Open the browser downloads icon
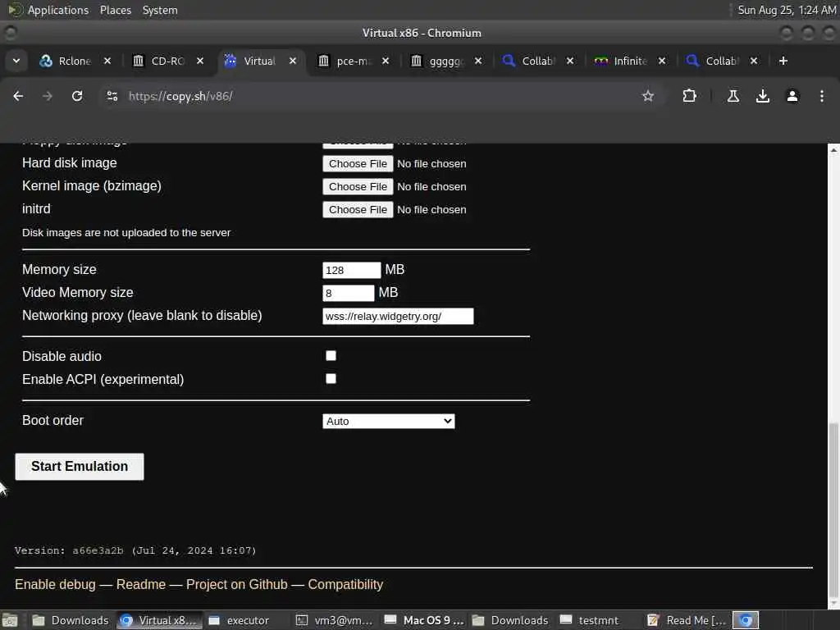This screenshot has width=840, height=630. click(762, 96)
